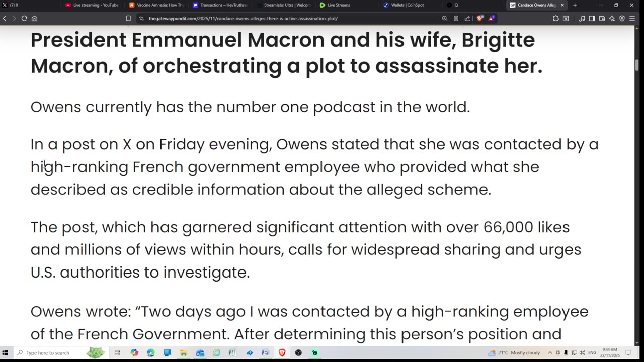
Task: Open a new browser tab
Action: pyautogui.click(x=575, y=5)
